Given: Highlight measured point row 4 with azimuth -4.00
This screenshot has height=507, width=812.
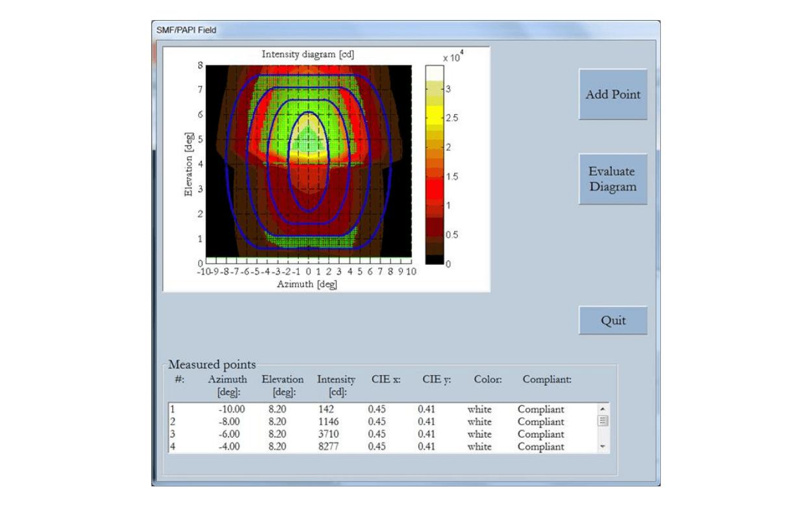Looking at the screenshot, I should (x=383, y=447).
